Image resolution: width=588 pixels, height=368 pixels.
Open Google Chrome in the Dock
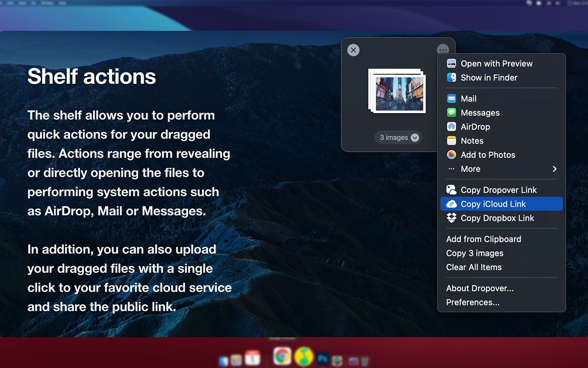(282, 356)
